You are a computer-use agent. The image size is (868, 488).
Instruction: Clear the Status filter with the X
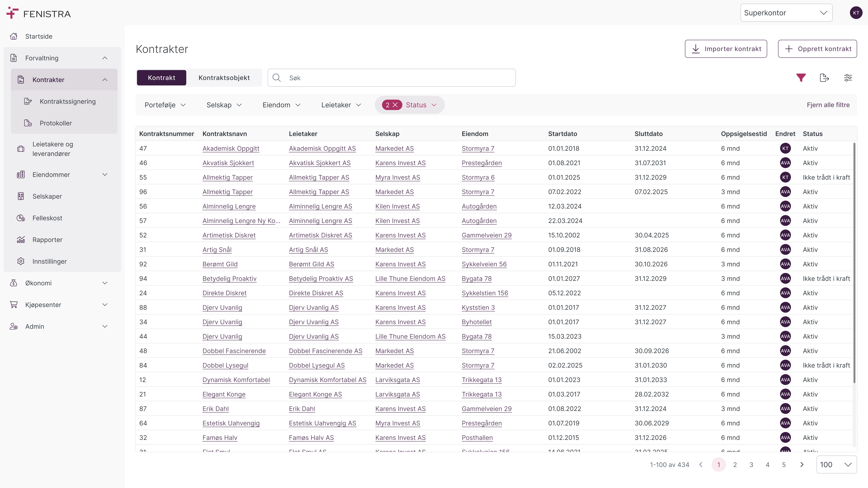click(x=395, y=105)
